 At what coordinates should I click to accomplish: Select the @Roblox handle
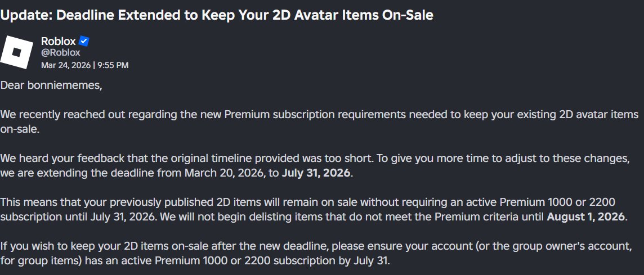point(60,53)
